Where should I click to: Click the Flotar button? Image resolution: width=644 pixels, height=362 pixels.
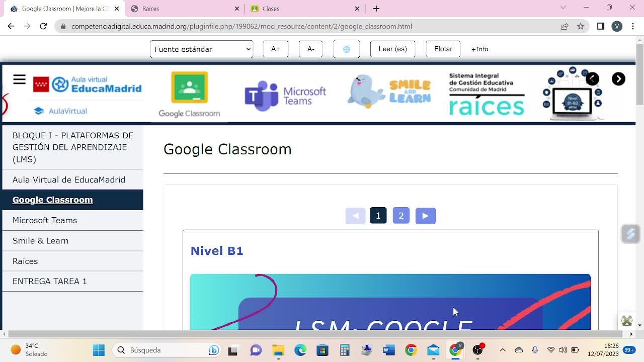coord(443,49)
